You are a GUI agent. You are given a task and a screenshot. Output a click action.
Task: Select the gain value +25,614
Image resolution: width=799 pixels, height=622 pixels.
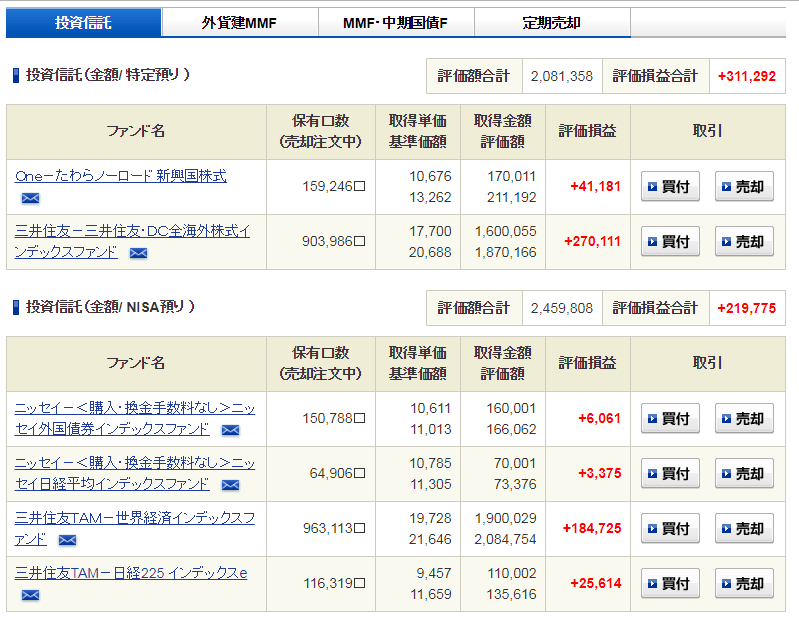coord(596,584)
